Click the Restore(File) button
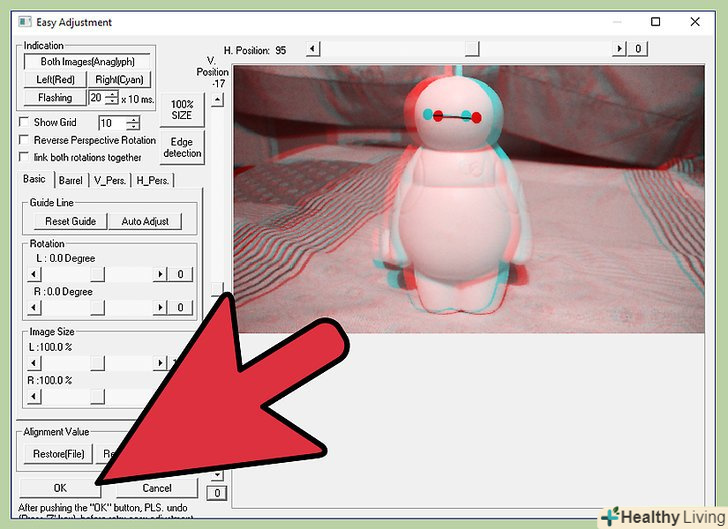Image resolution: width=728 pixels, height=529 pixels. [58, 454]
